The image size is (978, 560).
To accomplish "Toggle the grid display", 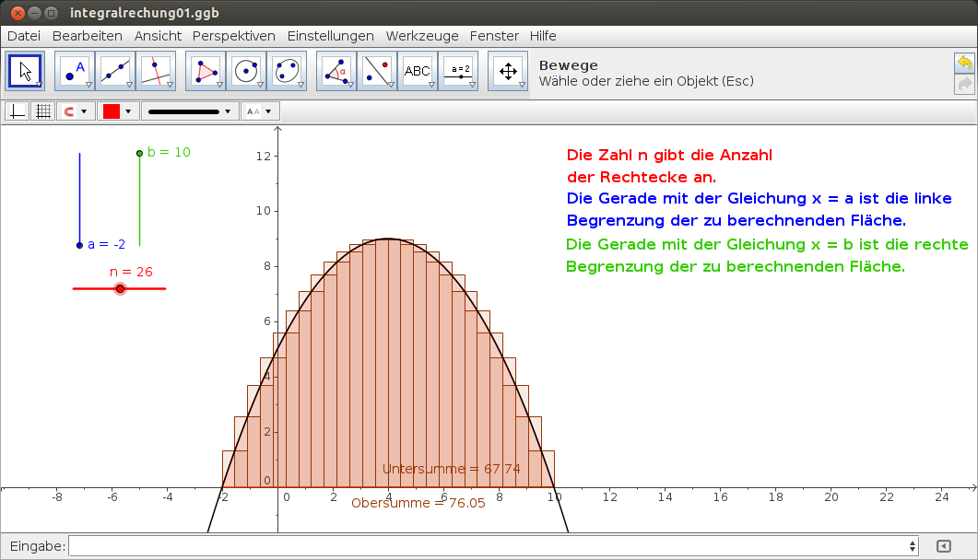I will (42, 111).
